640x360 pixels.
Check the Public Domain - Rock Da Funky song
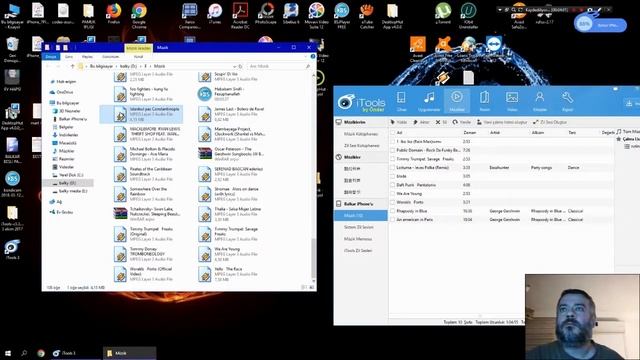[393, 150]
